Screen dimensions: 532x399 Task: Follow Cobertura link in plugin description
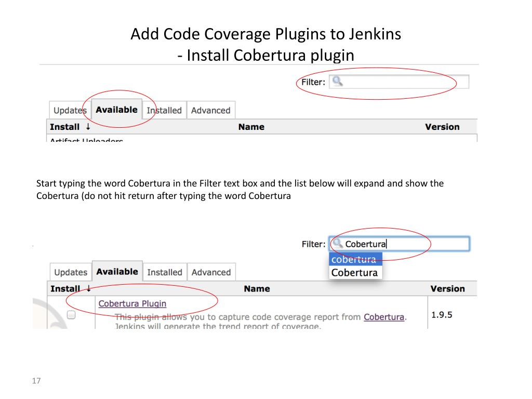[384, 317]
